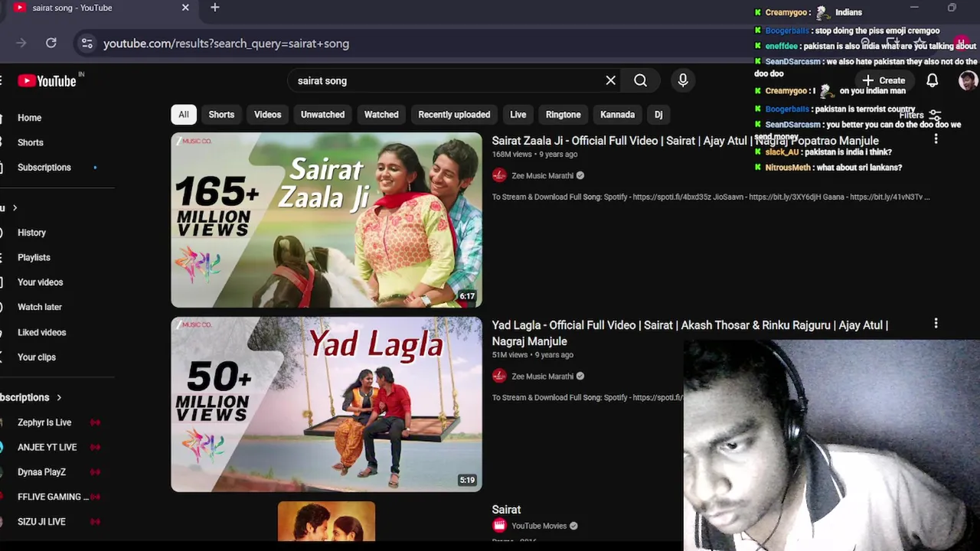Expand the You section chevron
This screenshot has height=551, width=980.
pyautogui.click(x=15, y=208)
